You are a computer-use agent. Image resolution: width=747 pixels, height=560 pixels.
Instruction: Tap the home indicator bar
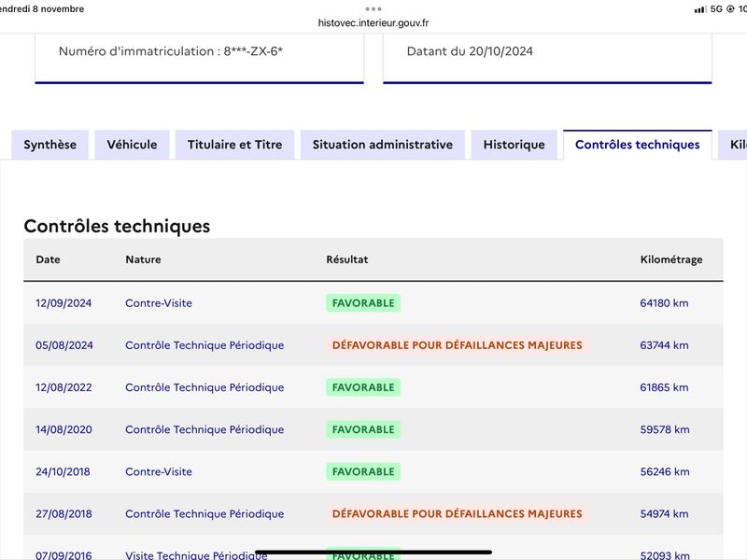pyautogui.click(x=373, y=553)
